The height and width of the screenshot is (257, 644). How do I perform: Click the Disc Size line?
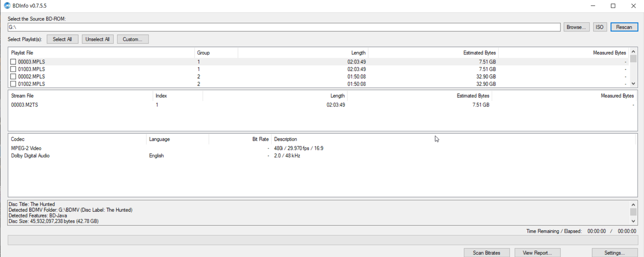pos(53,221)
